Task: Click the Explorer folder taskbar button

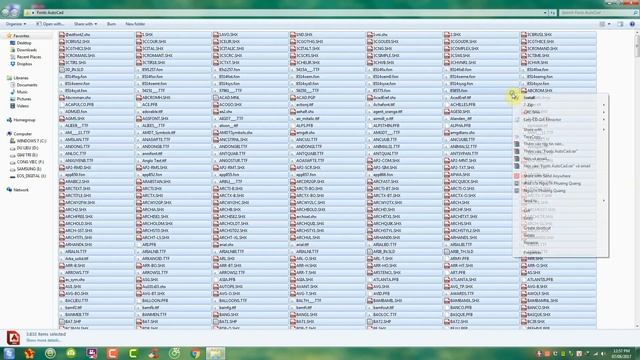Action: [x=216, y=353]
